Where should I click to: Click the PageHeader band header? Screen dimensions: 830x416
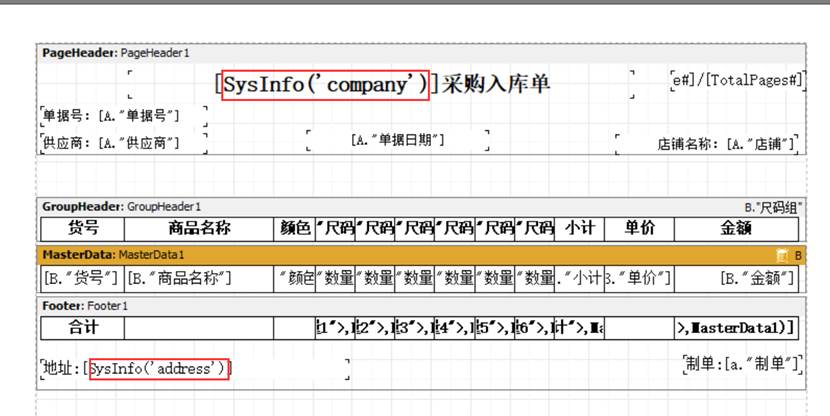click(x=115, y=52)
